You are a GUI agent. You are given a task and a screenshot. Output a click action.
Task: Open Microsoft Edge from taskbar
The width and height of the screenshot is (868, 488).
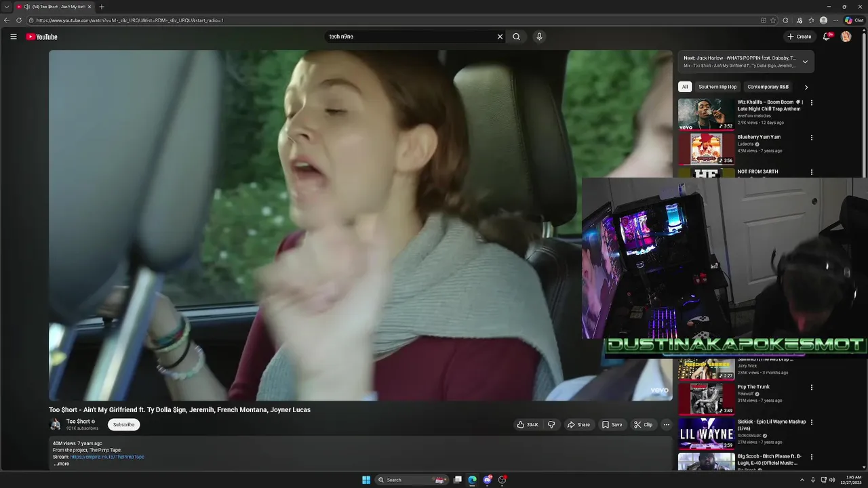pyautogui.click(x=473, y=480)
